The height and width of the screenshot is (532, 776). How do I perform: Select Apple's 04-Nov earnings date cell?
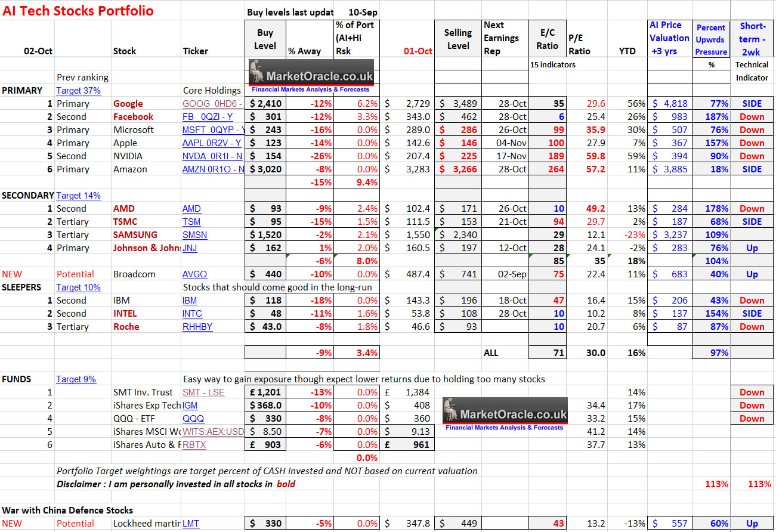pyautogui.click(x=506, y=143)
